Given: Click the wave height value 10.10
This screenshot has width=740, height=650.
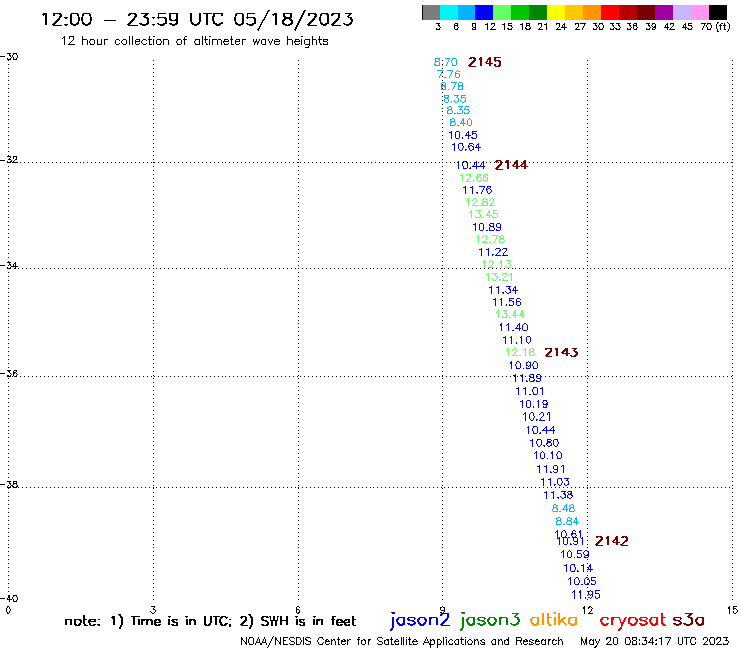Looking at the screenshot, I should click(x=548, y=456).
